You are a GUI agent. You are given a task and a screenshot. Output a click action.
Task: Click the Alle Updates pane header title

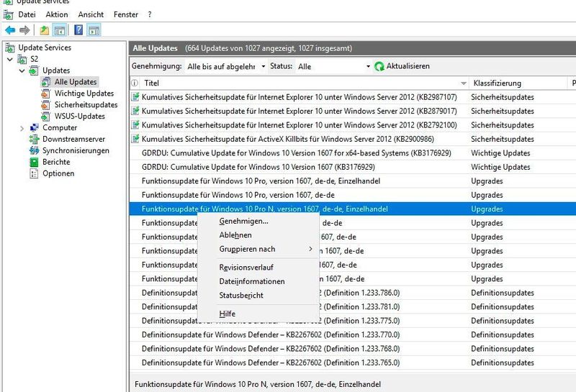tap(155, 48)
